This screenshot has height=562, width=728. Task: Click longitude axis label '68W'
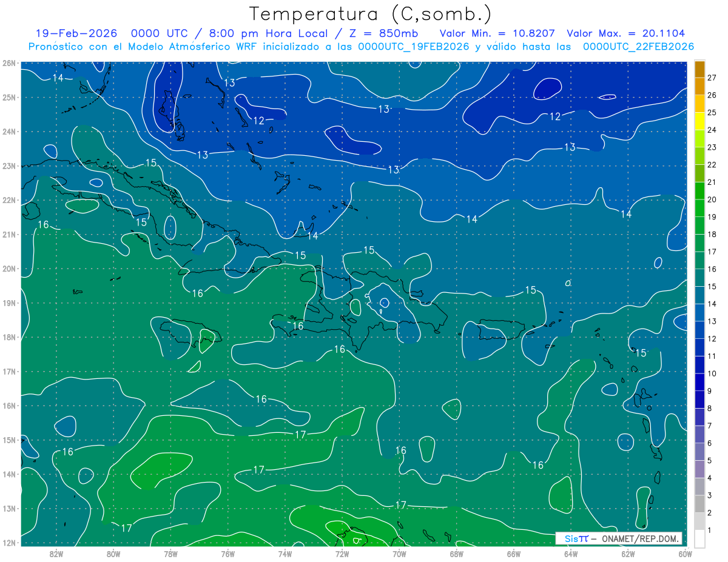click(x=456, y=553)
